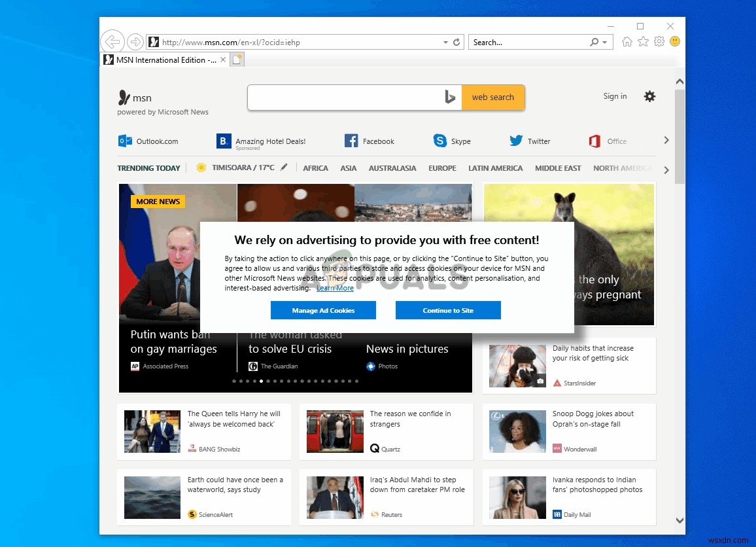Expand more services with the right chevron
Screen dimensions: 756x547
pyautogui.click(x=666, y=140)
